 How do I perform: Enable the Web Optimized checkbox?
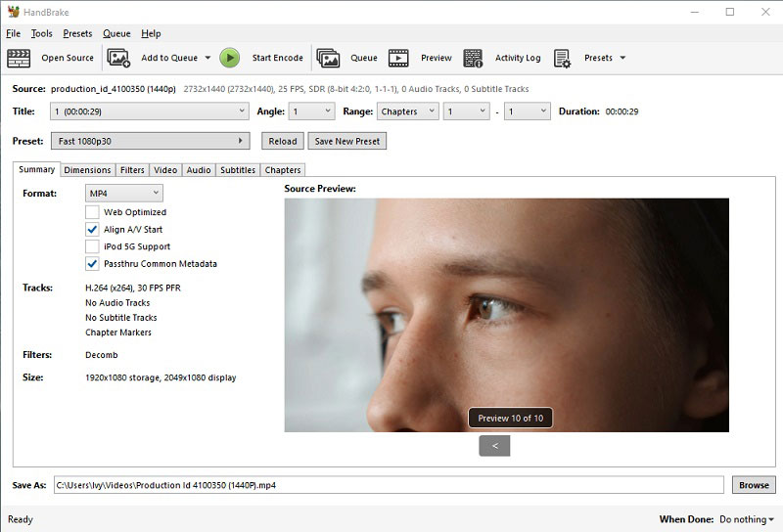pyautogui.click(x=92, y=212)
